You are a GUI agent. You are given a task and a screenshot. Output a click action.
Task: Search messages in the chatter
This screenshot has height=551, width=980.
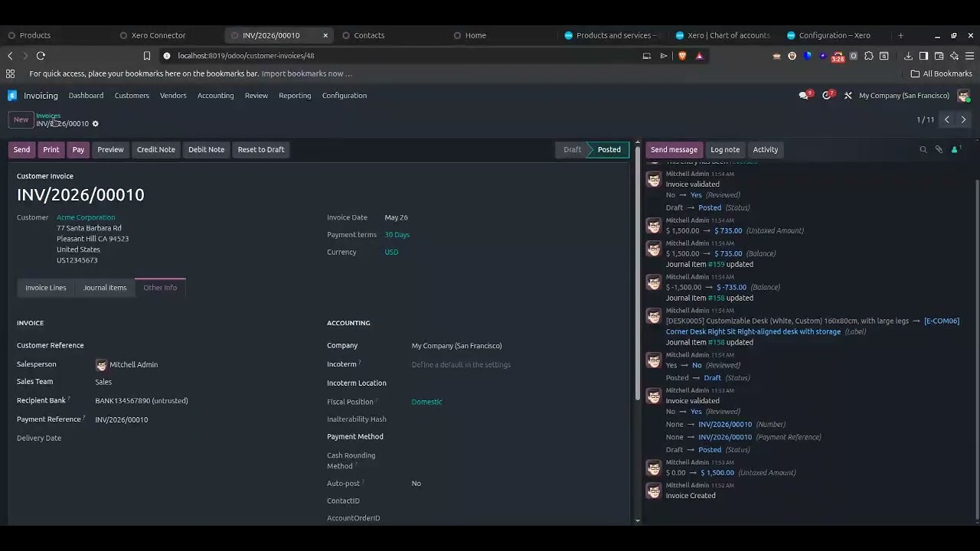923,150
